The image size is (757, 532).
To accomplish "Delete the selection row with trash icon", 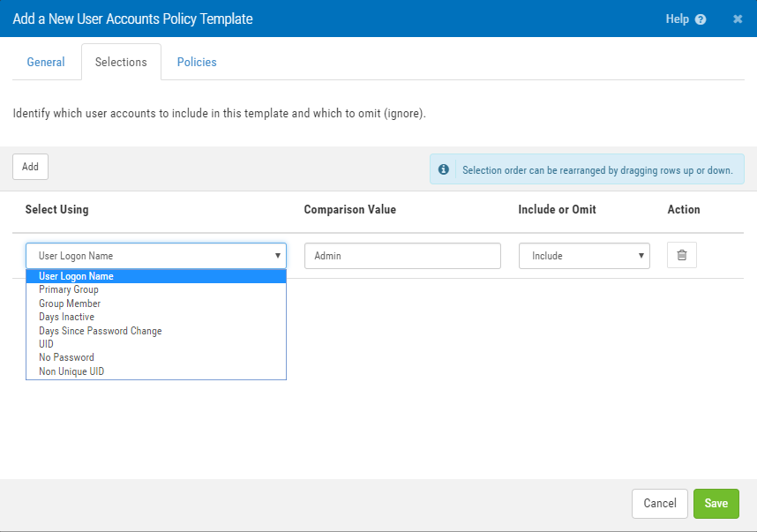I will coord(681,256).
